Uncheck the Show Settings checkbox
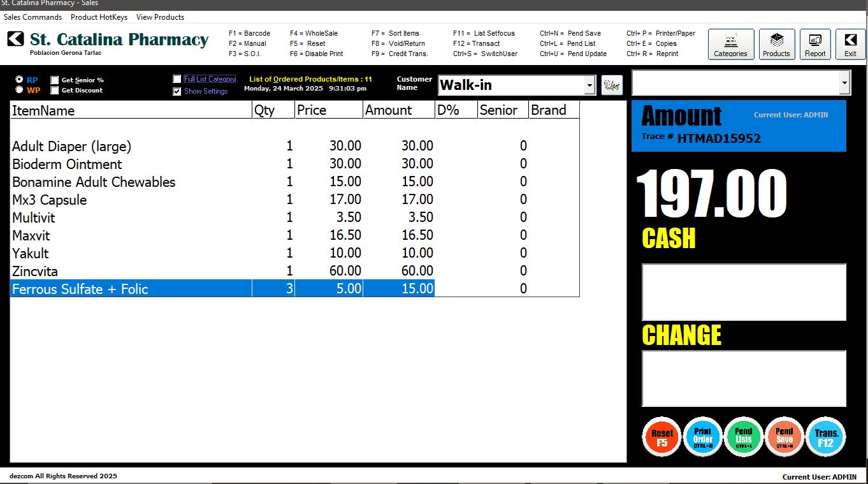This screenshot has width=868, height=484. (x=177, y=91)
